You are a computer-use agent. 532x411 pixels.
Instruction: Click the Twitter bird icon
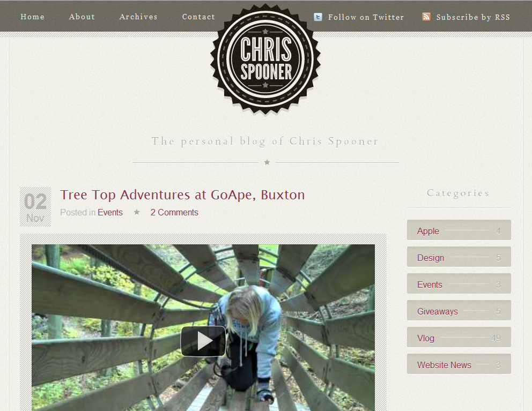tap(318, 17)
